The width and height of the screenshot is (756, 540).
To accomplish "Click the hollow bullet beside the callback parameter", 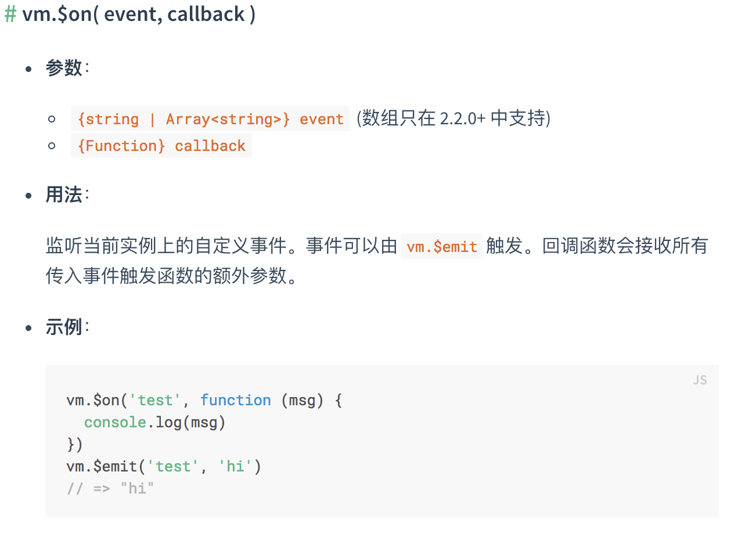I will pyautogui.click(x=52, y=146).
